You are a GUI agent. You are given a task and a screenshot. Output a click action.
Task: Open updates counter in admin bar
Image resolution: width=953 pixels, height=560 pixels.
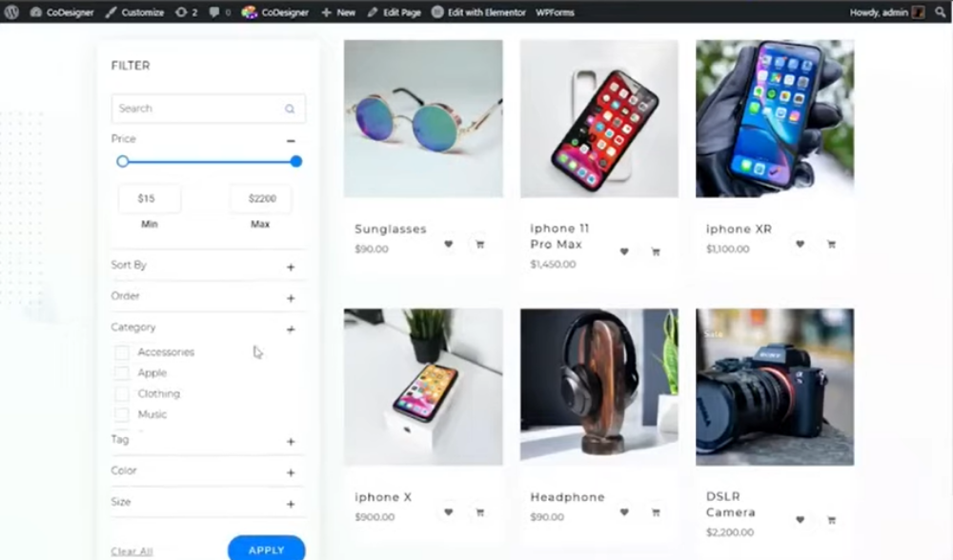point(186,12)
